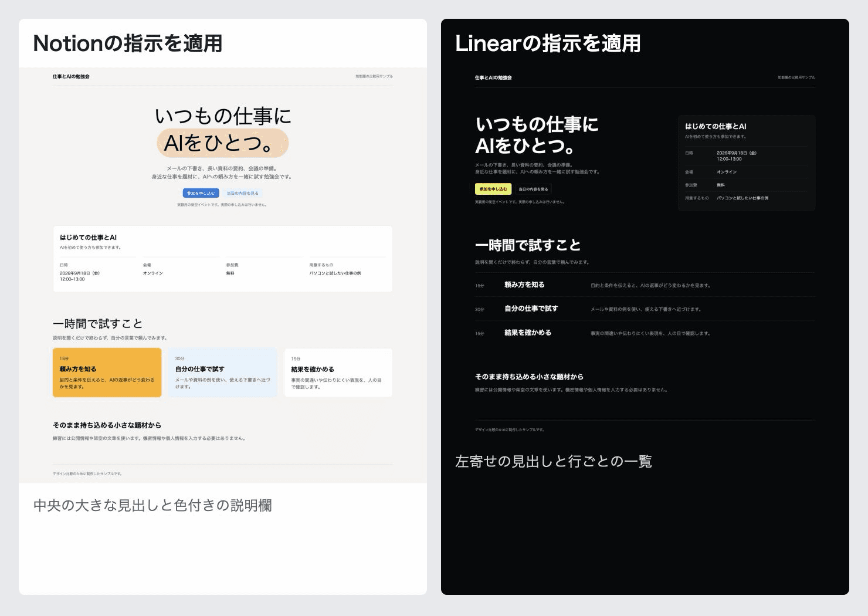Click はじめての仕事とAI title in Linear info panel
Image resolution: width=868 pixels, height=616 pixels.
716,126
